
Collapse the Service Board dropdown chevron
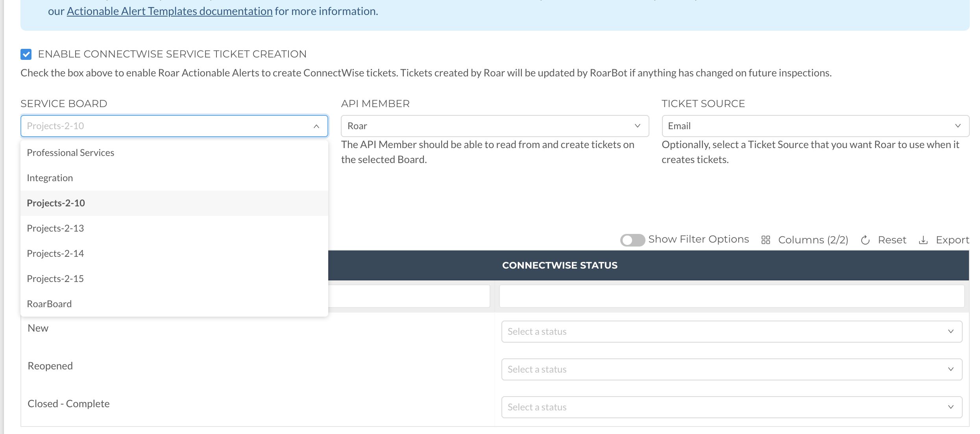316,126
